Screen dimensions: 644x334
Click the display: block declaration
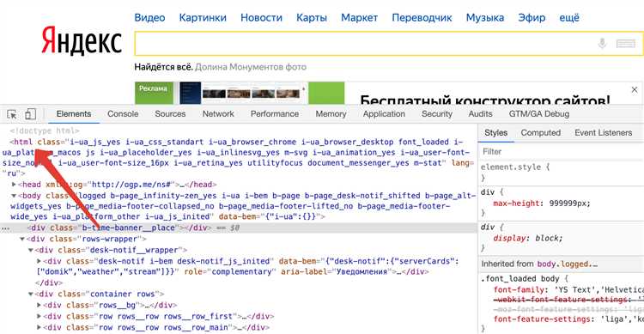click(528, 238)
